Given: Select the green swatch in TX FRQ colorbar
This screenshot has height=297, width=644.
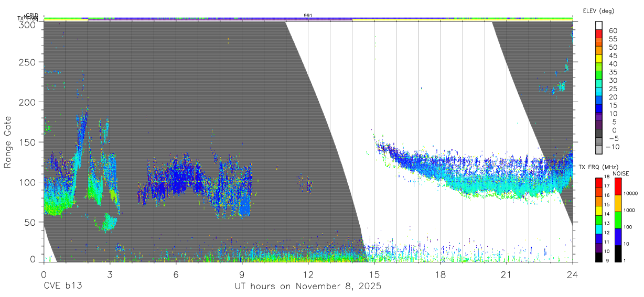Looking at the screenshot, I should click(x=599, y=219).
